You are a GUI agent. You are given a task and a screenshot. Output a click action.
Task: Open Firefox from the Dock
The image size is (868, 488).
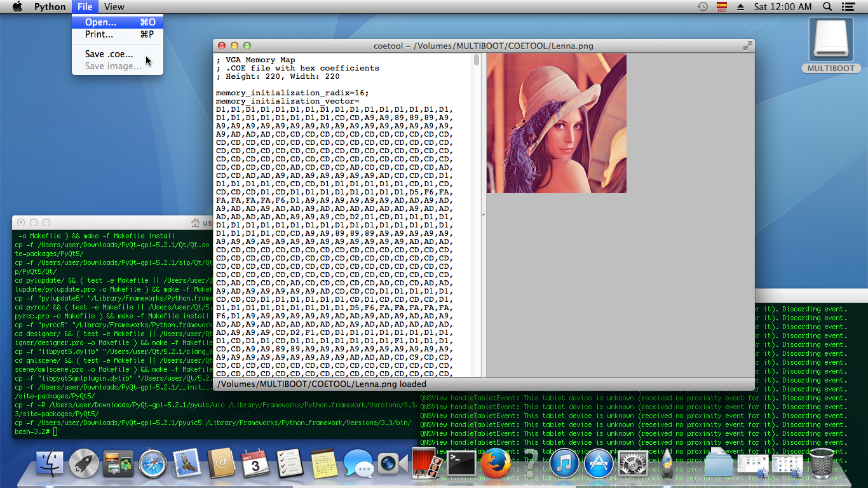(496, 464)
